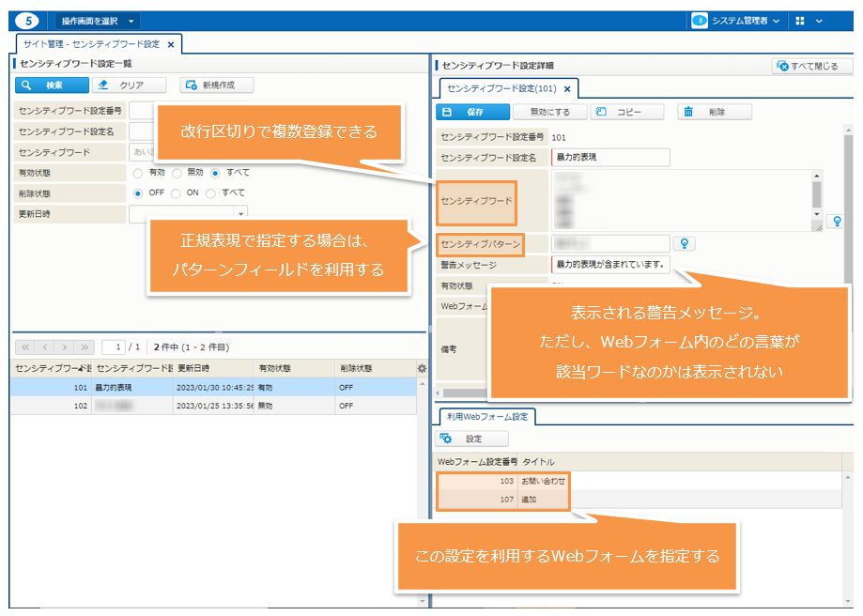Click the 無効にする button
Image resolution: width=863 pixels, height=616 pixels.
point(549,112)
